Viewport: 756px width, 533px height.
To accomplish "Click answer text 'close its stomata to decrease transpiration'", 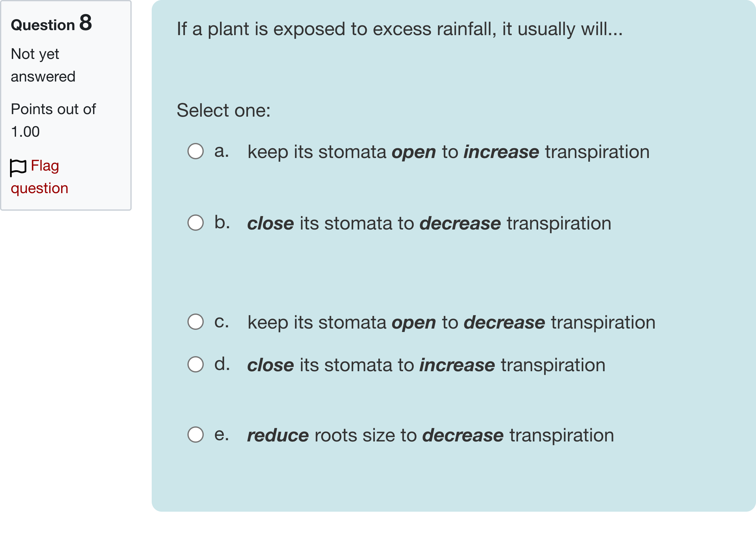I will [429, 223].
